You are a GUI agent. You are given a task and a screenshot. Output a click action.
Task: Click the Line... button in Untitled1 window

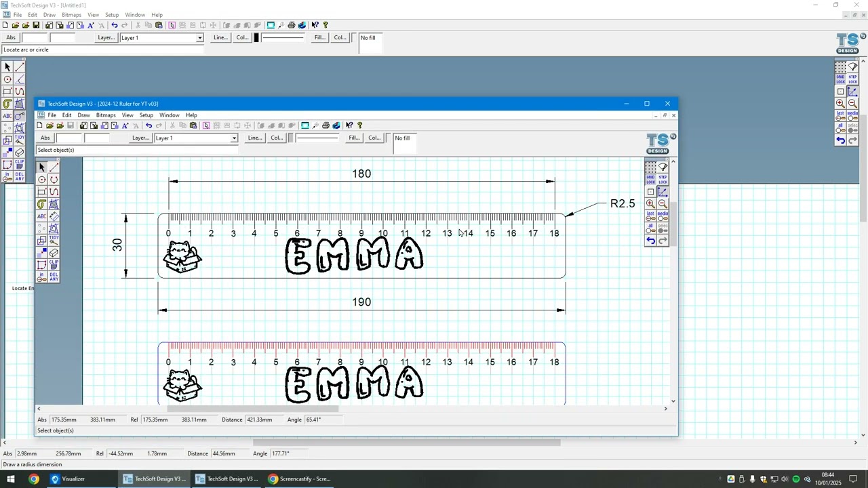pyautogui.click(x=220, y=38)
